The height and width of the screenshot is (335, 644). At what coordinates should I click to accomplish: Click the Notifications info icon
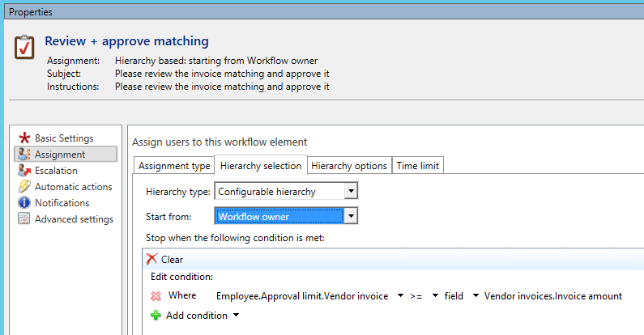23,203
